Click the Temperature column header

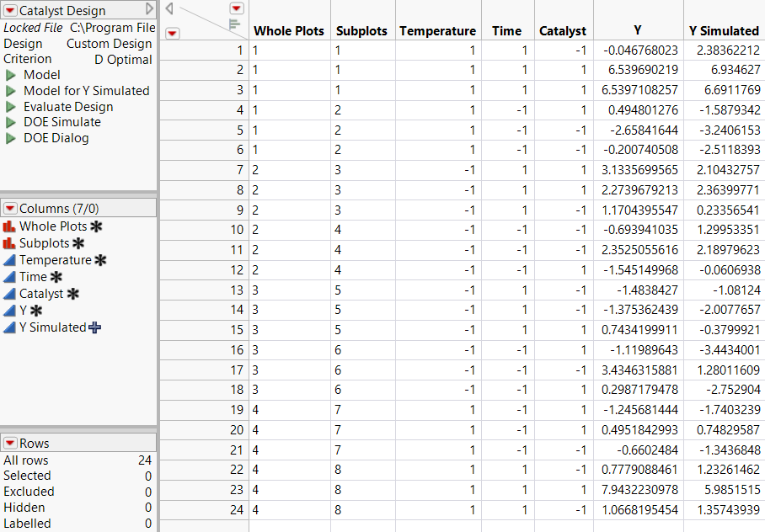point(437,31)
